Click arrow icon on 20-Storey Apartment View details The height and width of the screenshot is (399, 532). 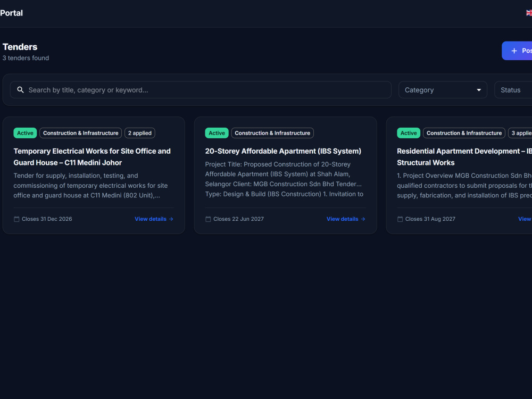coord(363,219)
